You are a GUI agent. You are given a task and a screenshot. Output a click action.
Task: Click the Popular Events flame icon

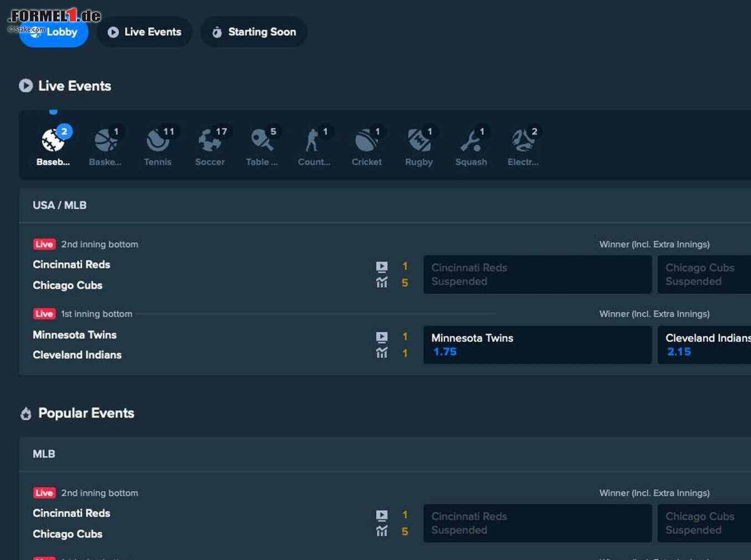pyautogui.click(x=26, y=414)
